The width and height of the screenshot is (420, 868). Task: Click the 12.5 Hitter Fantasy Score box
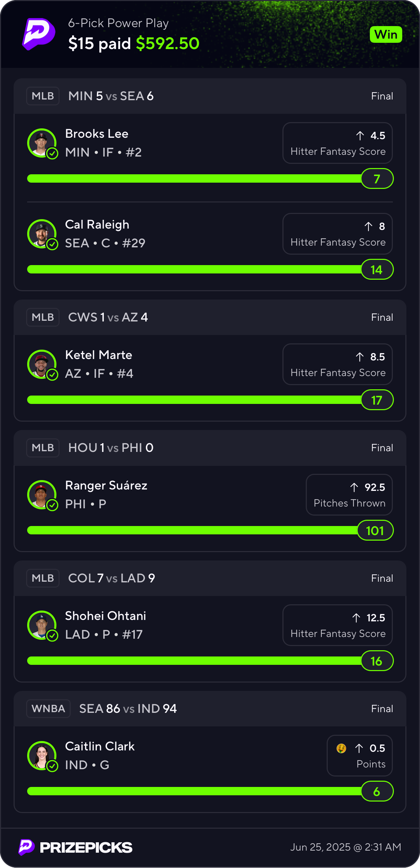point(337,625)
